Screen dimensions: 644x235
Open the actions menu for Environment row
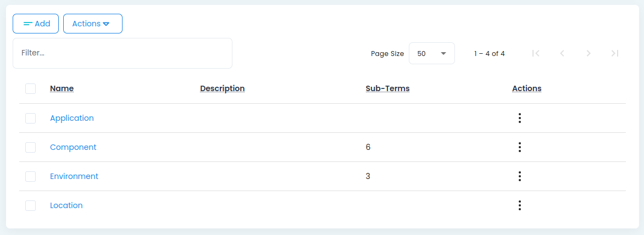tap(519, 176)
